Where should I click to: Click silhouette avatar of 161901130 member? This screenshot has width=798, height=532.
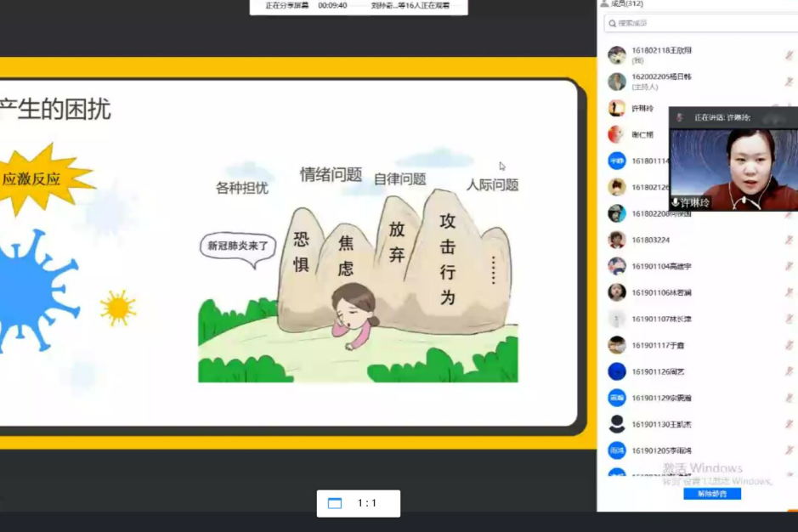[617, 424]
